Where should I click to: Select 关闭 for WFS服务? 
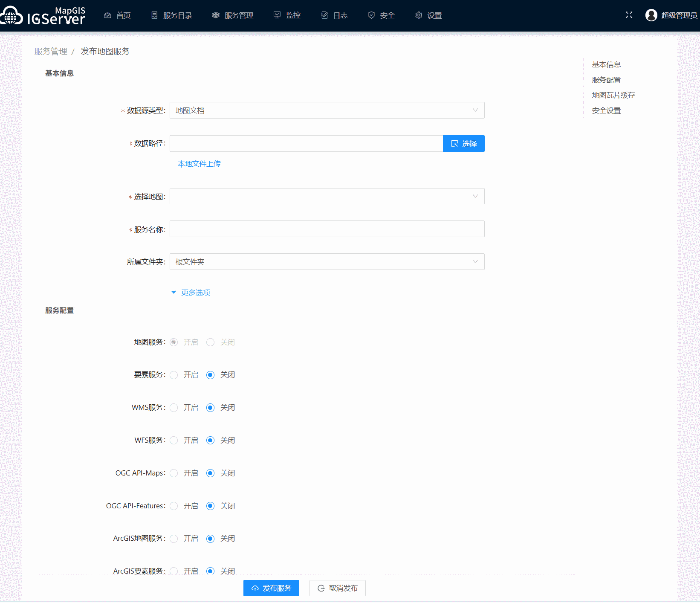(x=211, y=441)
